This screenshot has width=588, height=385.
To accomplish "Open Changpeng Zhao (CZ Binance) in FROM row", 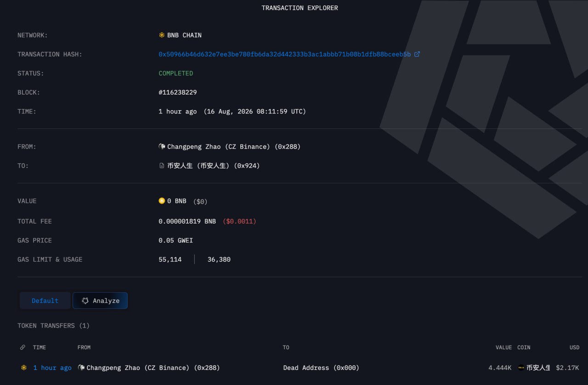I will coord(234,146).
